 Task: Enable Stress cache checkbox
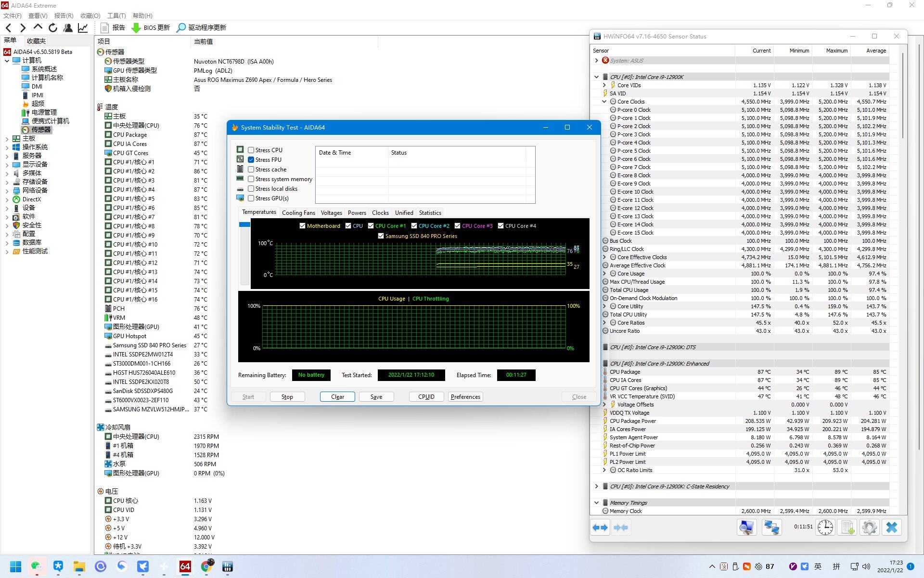click(251, 170)
